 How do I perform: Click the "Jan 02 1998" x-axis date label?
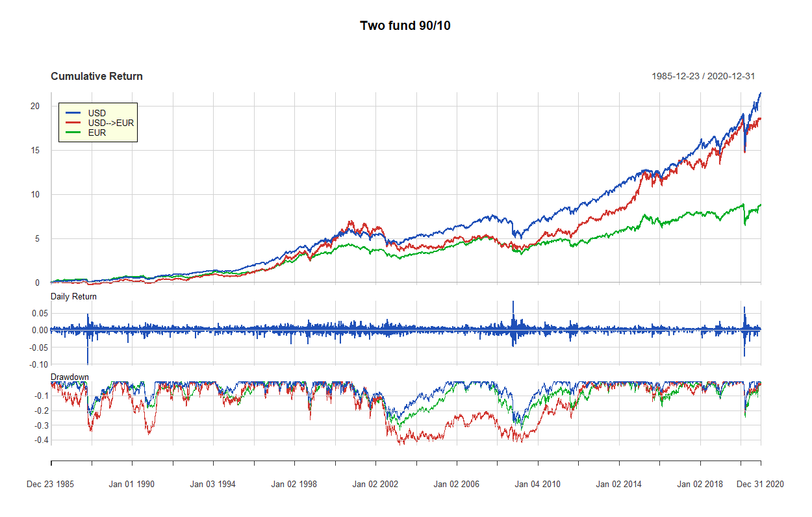pos(294,484)
